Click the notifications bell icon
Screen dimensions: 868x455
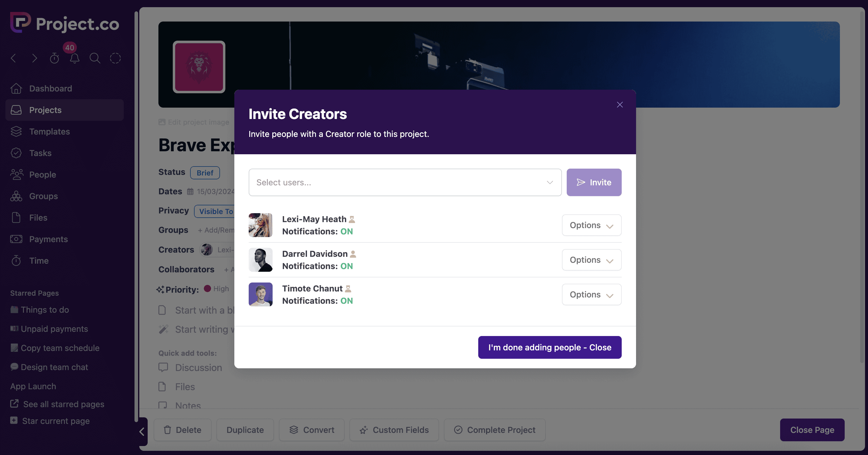pyautogui.click(x=74, y=58)
